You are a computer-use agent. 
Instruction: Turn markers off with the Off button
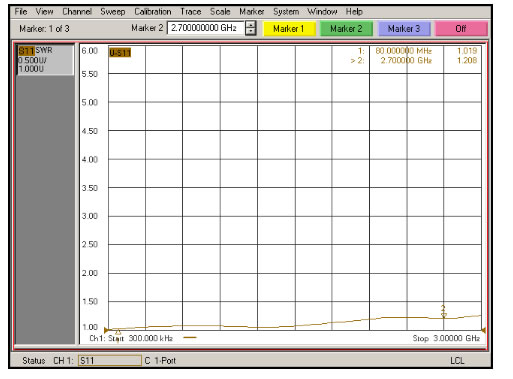[x=461, y=29]
